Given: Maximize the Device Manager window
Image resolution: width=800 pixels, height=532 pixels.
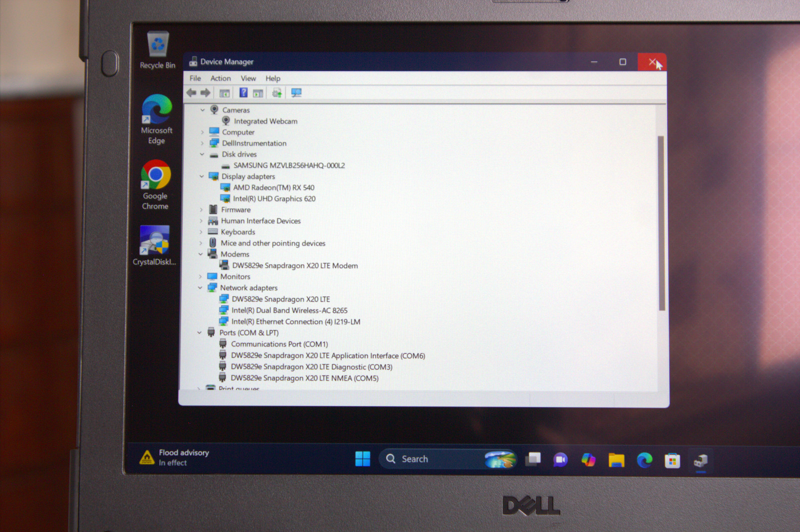Looking at the screenshot, I should coord(622,62).
